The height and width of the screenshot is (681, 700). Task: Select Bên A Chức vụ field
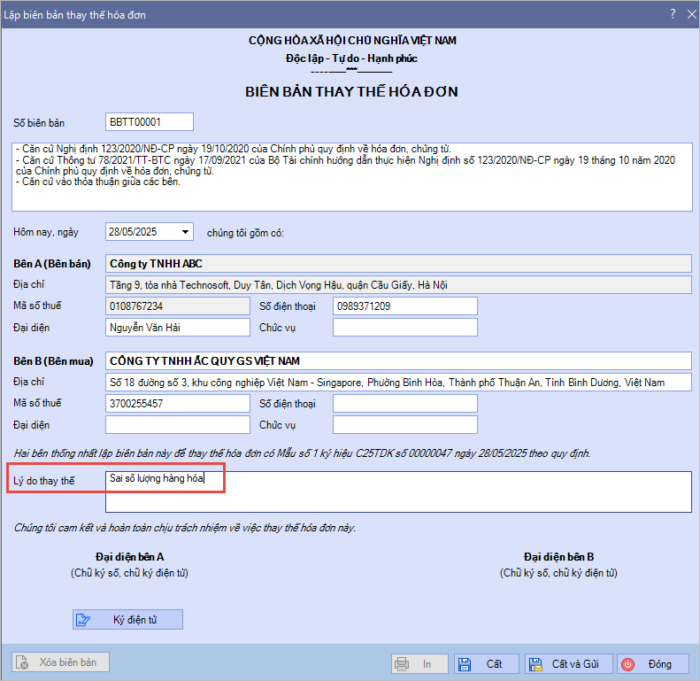tap(405, 327)
